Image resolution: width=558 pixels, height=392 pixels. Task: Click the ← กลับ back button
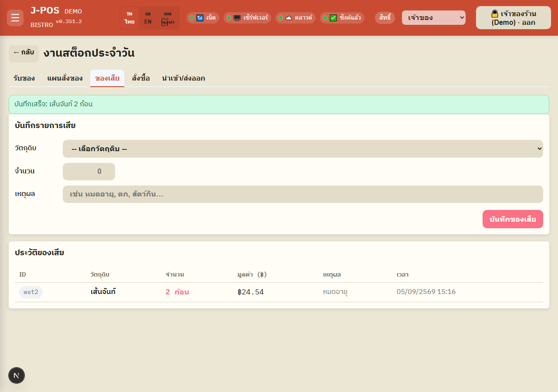(24, 54)
